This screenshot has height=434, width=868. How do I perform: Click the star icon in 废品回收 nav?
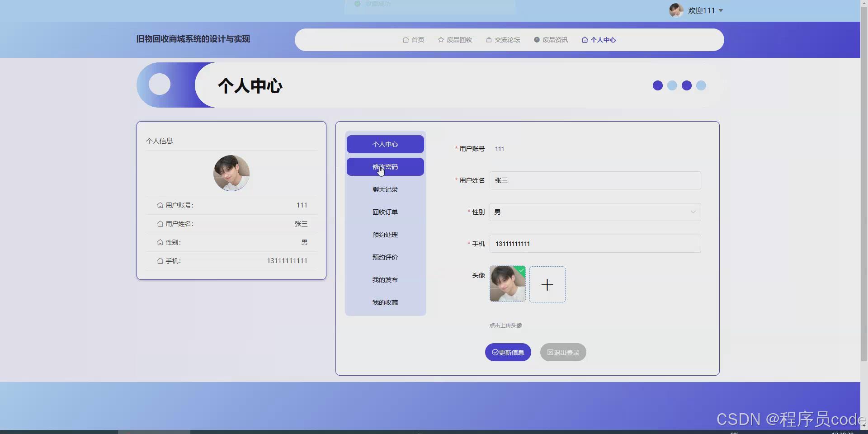(441, 40)
